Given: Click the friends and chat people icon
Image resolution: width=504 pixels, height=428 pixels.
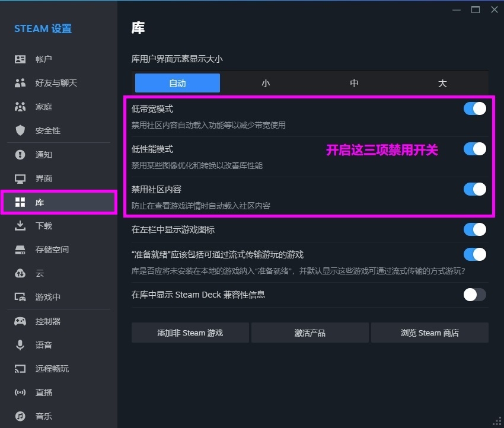Looking at the screenshot, I should [20, 83].
